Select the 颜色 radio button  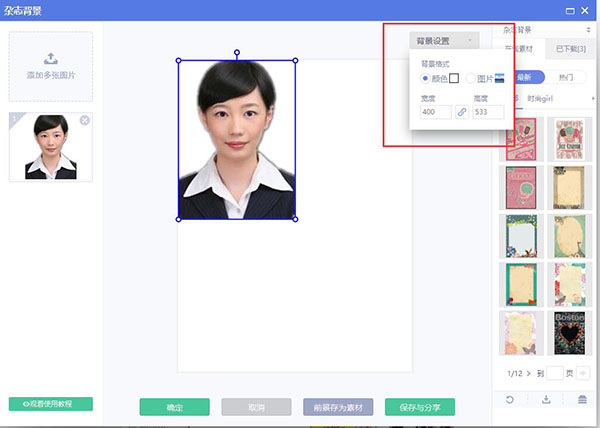click(x=425, y=78)
